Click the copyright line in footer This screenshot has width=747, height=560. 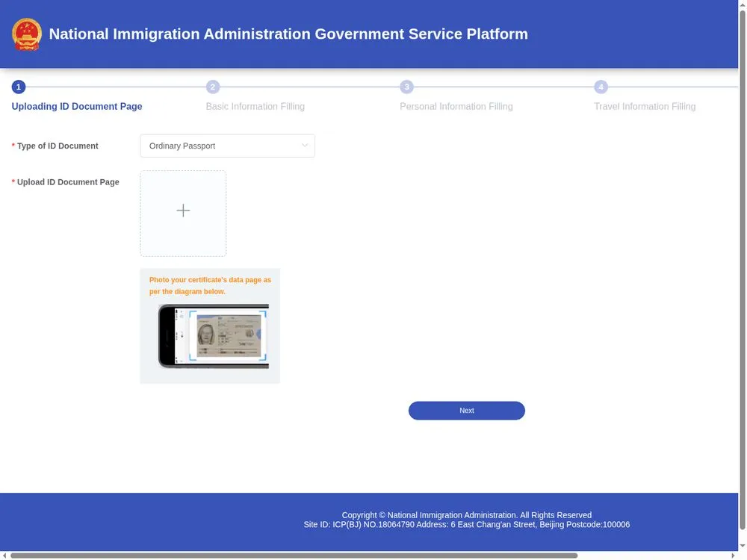pos(466,514)
